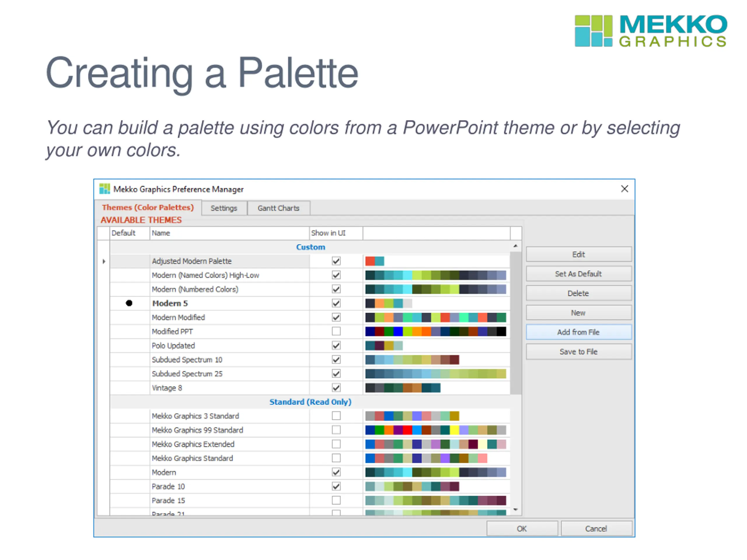Toggle Show in UI for Subdued Spectrum 25
Image resolution: width=747 pixels, height=560 pixels.
(336, 374)
